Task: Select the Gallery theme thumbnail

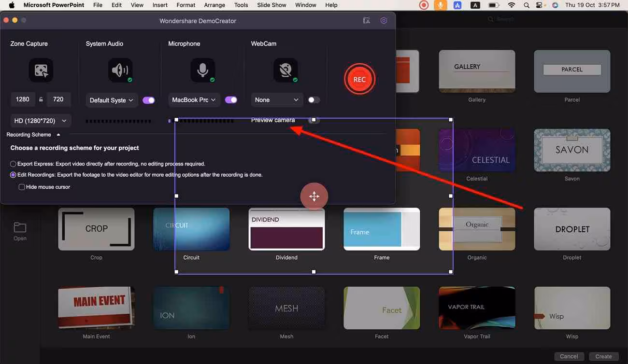Action: click(x=477, y=71)
